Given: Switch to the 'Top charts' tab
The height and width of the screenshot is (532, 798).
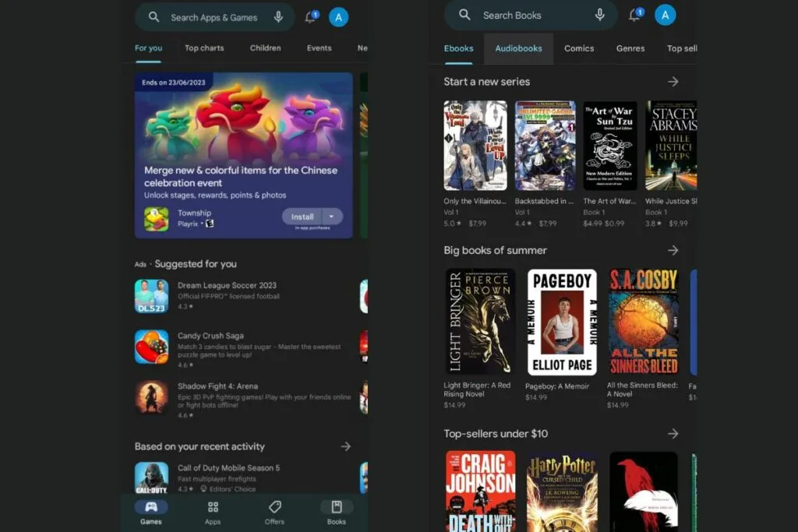Looking at the screenshot, I should click(204, 48).
